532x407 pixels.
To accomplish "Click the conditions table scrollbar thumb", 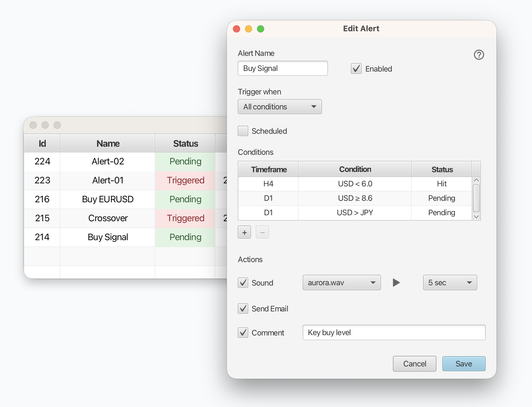I will pyautogui.click(x=476, y=198).
